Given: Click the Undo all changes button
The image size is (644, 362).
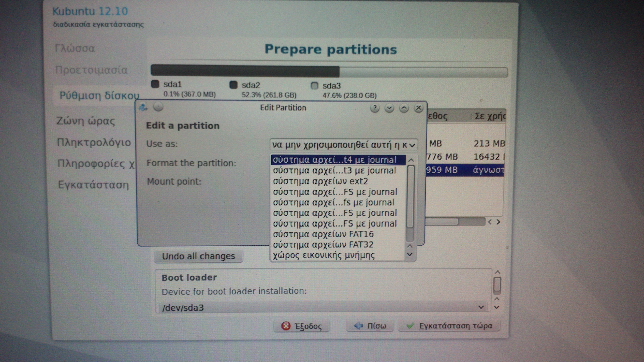Looking at the screenshot, I should click(198, 256).
